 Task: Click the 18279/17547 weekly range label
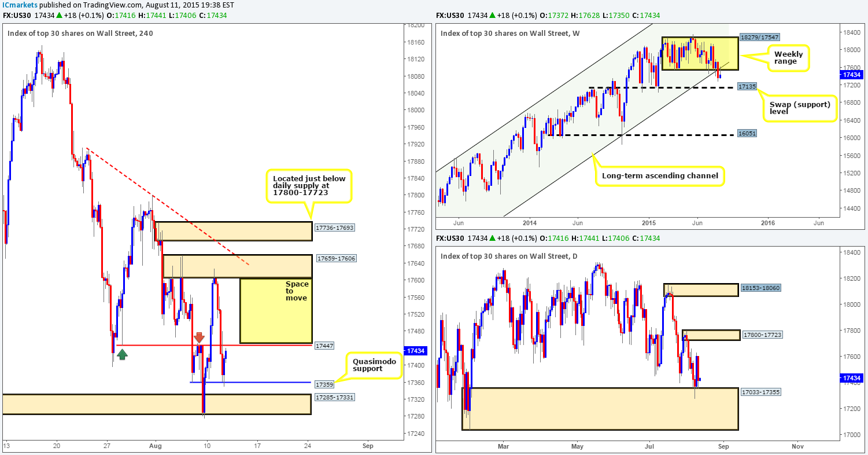pos(759,36)
